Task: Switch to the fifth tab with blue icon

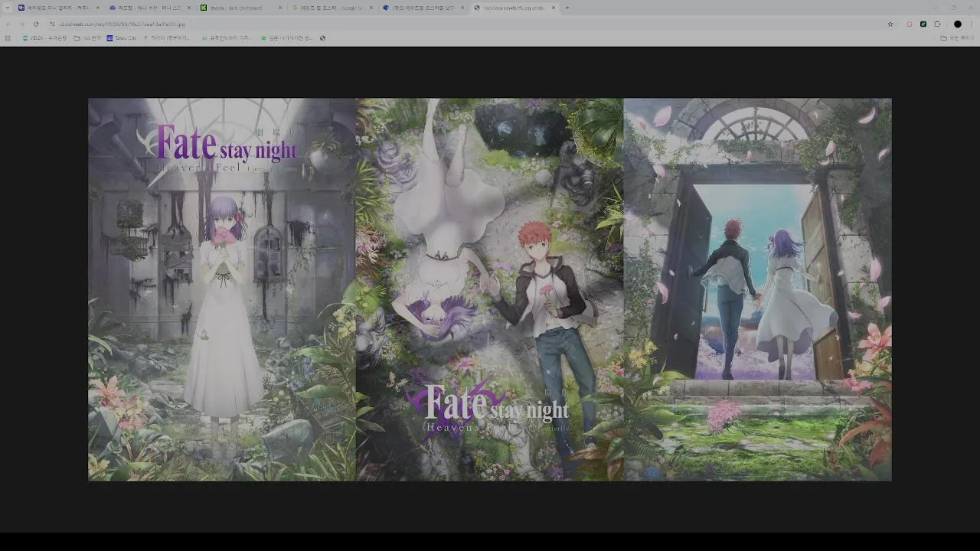Action: tap(423, 8)
